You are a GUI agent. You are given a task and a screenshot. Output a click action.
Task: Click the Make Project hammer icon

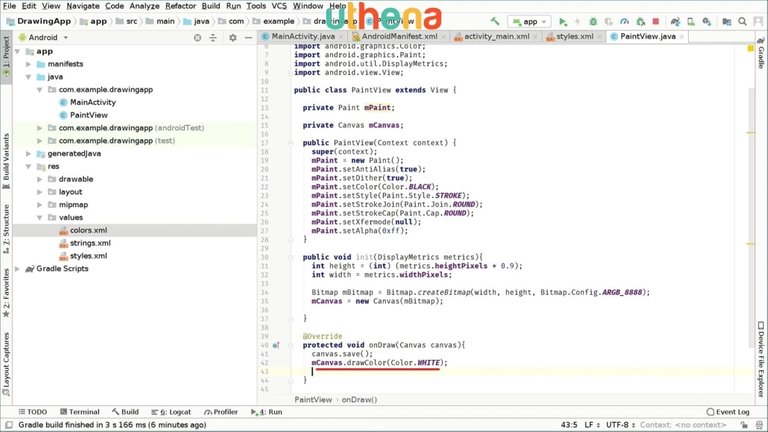(494, 21)
